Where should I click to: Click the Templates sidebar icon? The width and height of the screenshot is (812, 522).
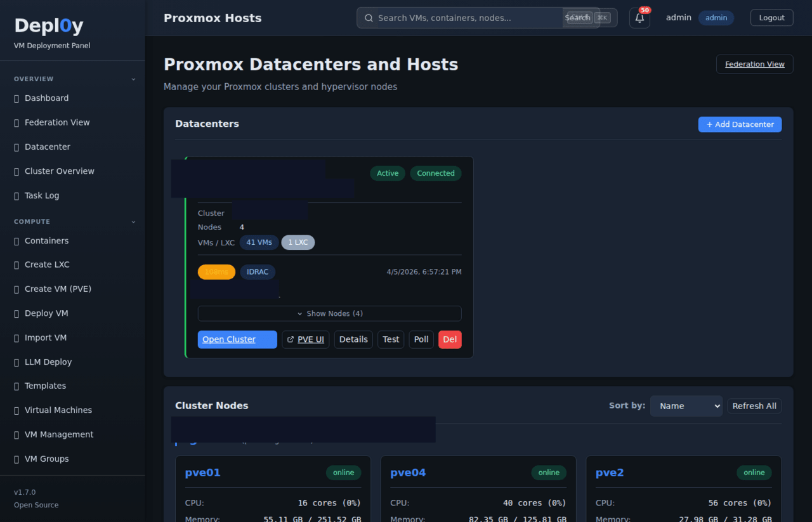[x=16, y=386]
